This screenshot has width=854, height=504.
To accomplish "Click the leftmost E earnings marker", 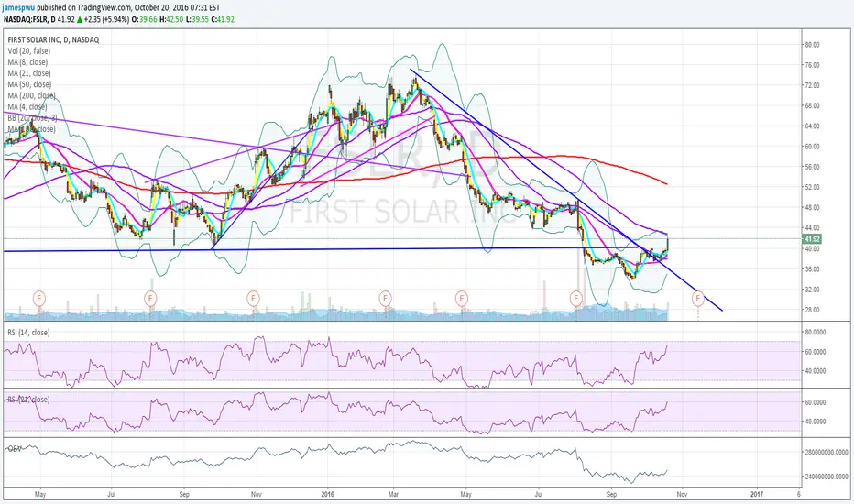I will click(x=39, y=298).
